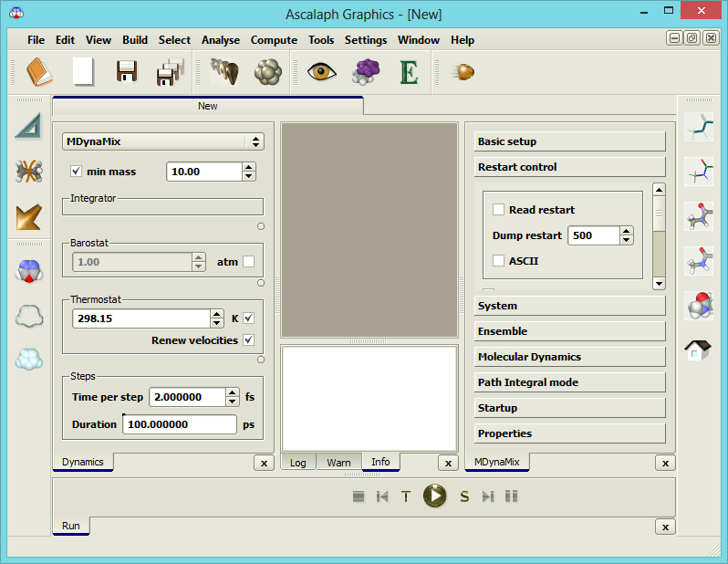Click the Duration input field
The height and width of the screenshot is (564, 728).
[x=179, y=424]
